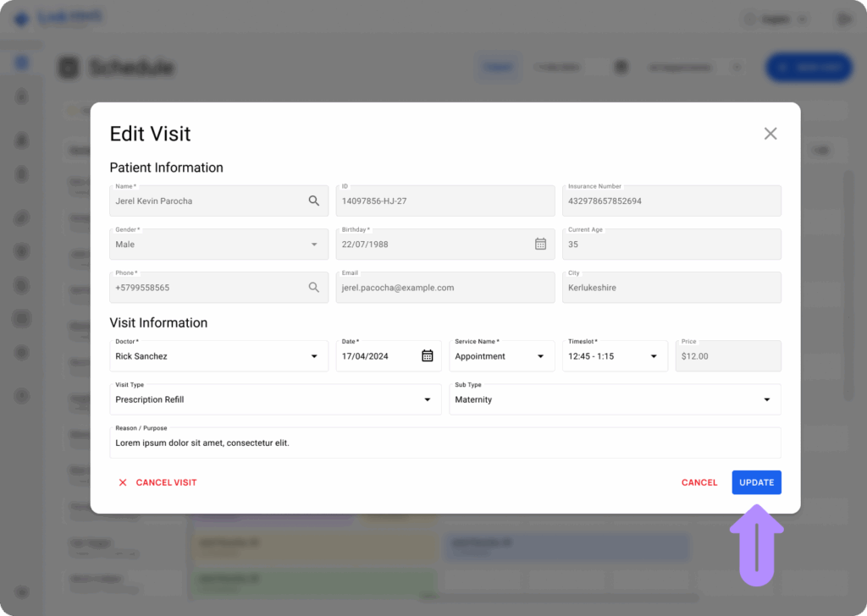Screen dimensions: 867x616
Task: Click the City field Kerlukeshire
Action: [x=671, y=288]
